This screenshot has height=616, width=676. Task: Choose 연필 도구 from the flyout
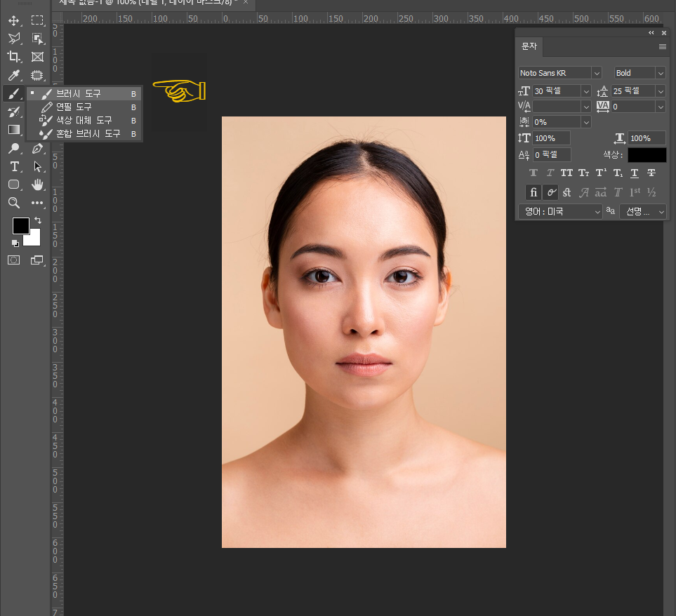(84, 107)
